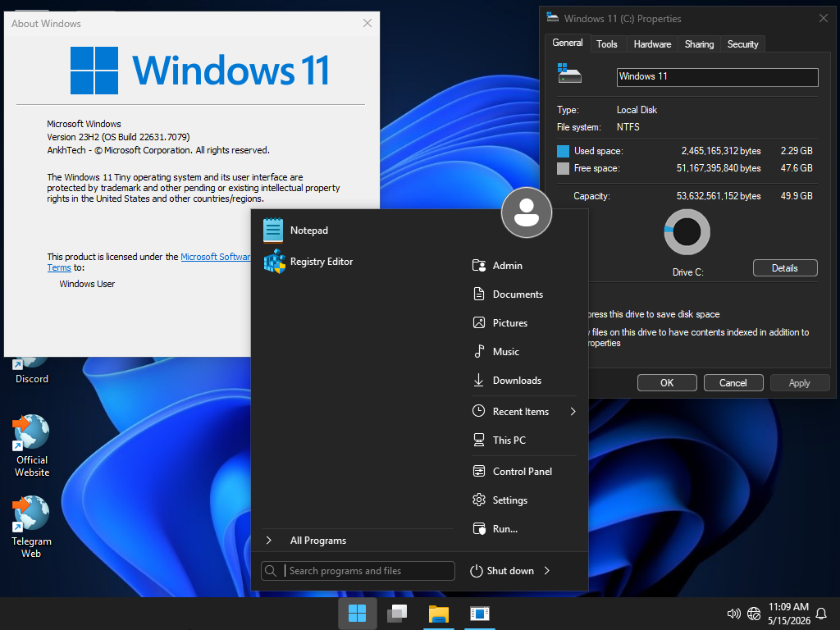
Task: Click the 'NTFS' file system value
Action: [628, 127]
